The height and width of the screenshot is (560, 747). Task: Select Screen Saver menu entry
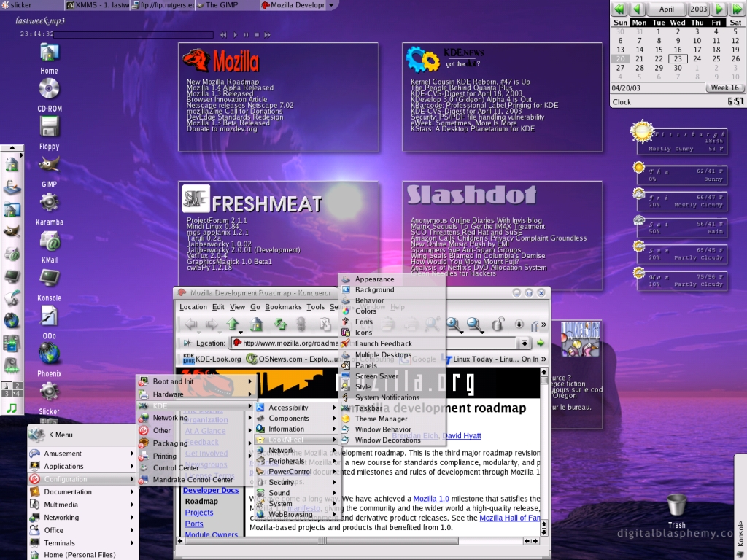(x=392, y=376)
